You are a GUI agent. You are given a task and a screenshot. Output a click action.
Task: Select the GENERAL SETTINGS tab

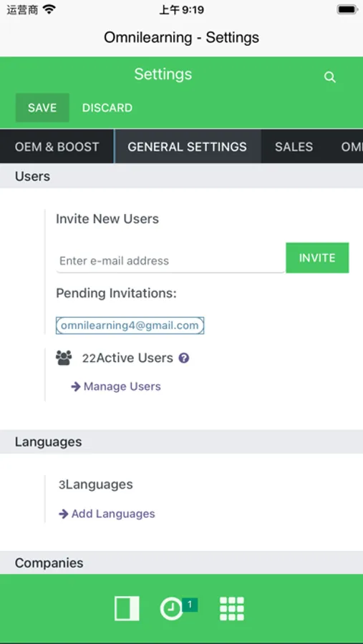pyautogui.click(x=188, y=147)
